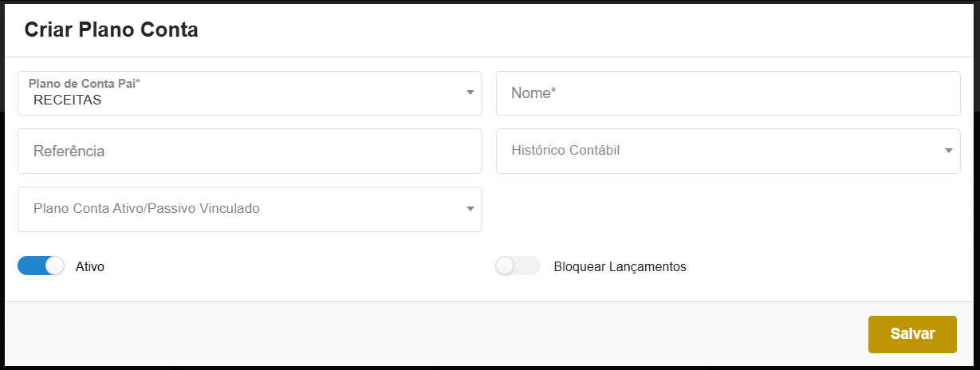Click Plano Conta Ativo/Passivo Vinculado placeholder text
Viewport: 980px width, 370px height.
tap(146, 209)
